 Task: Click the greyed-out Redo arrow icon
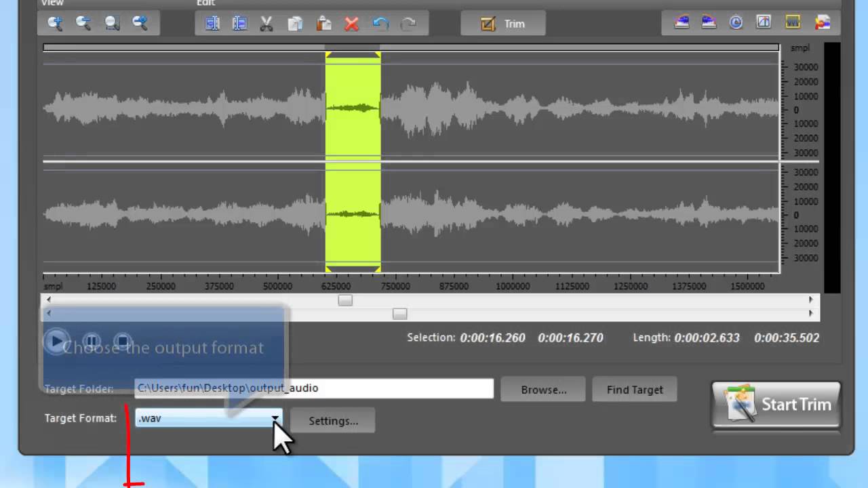point(408,24)
